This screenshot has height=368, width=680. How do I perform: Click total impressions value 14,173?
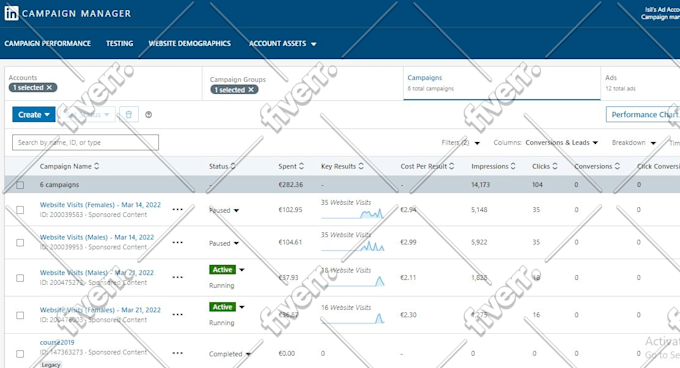pyautogui.click(x=481, y=185)
